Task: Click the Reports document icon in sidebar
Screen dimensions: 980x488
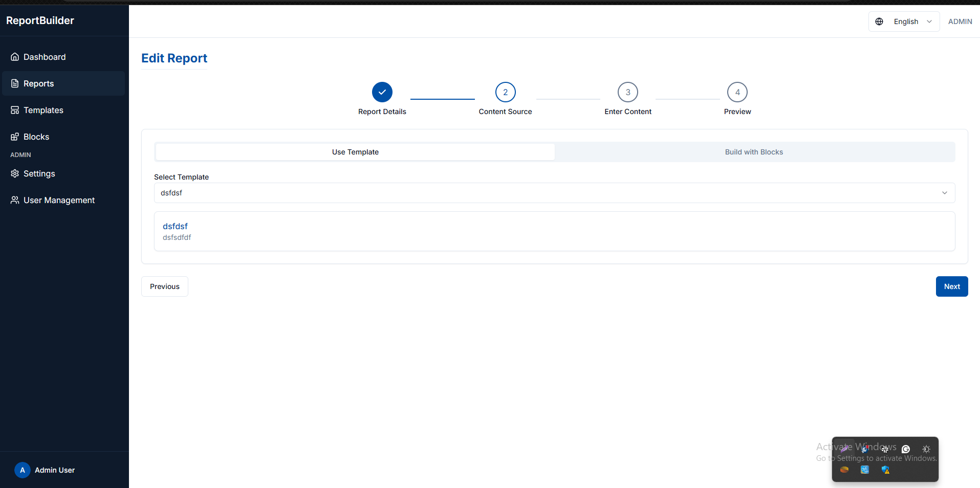Action: point(15,83)
